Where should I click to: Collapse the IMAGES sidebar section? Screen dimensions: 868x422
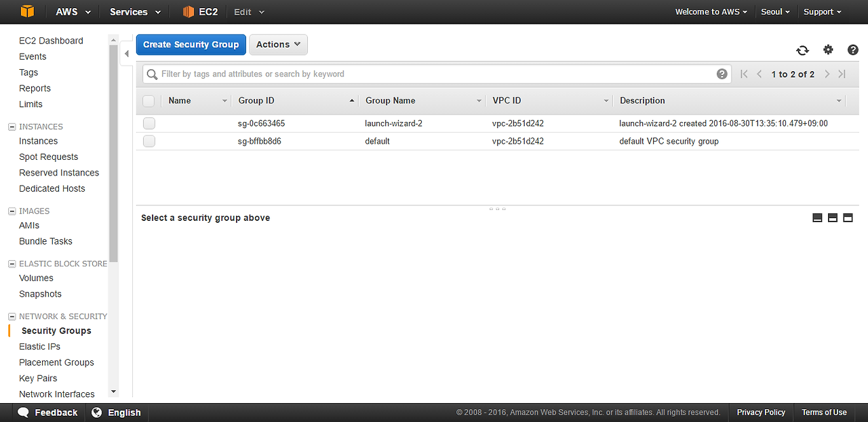[12, 211]
